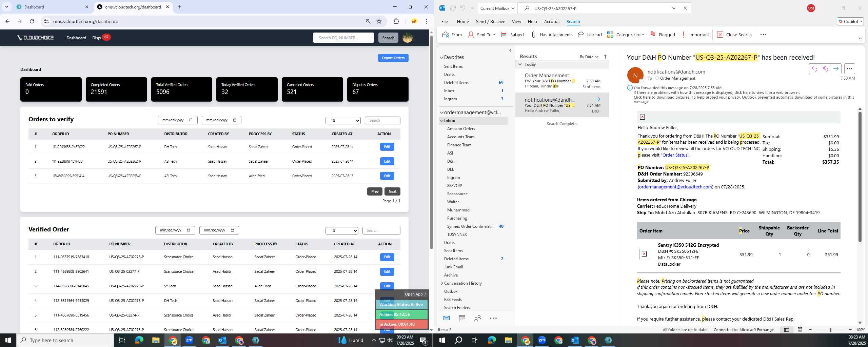The image size is (868, 347).
Task: Filter Outlook results by Flagged
Action: pyautogui.click(x=663, y=35)
